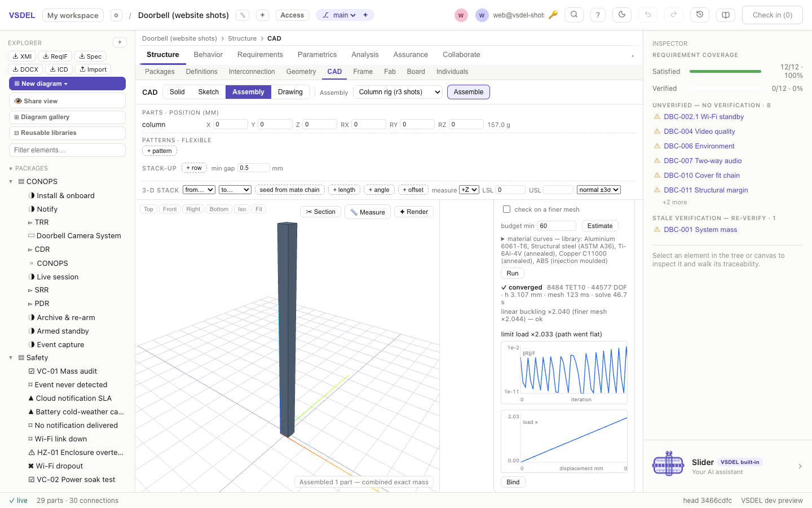Click the Check in (0) button

773,15
